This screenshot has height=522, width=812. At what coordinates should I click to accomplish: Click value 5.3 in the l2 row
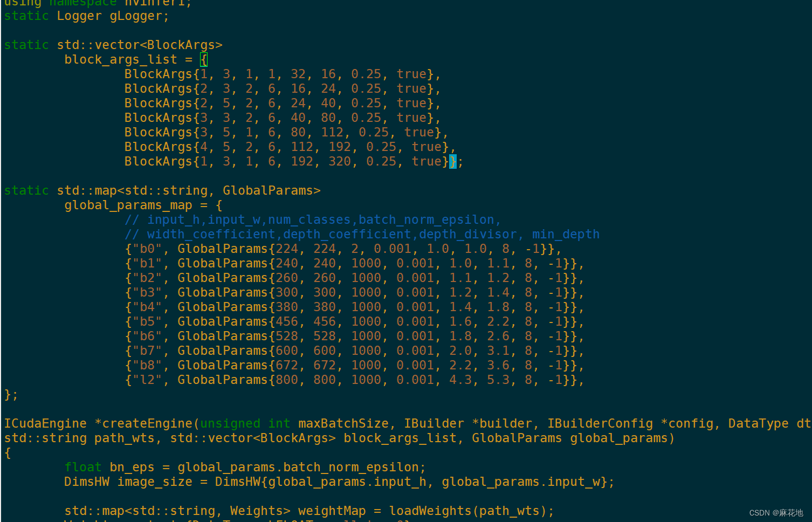(x=498, y=380)
